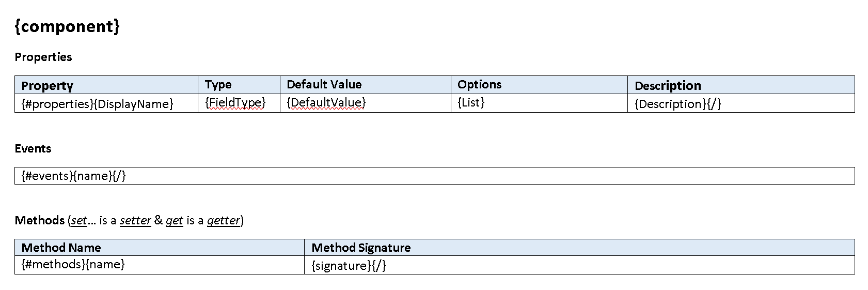Click the underlined word "getter"

[224, 221]
